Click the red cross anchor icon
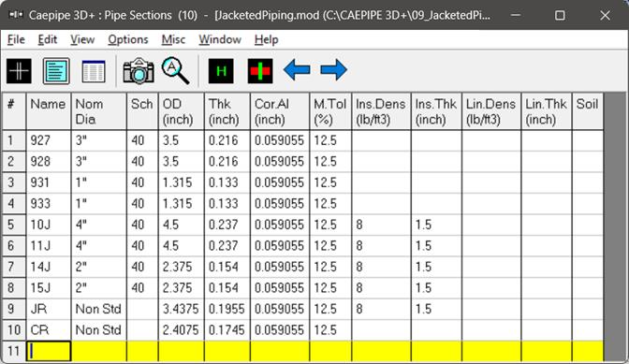Screen dimensions: 629x364 tap(260, 71)
